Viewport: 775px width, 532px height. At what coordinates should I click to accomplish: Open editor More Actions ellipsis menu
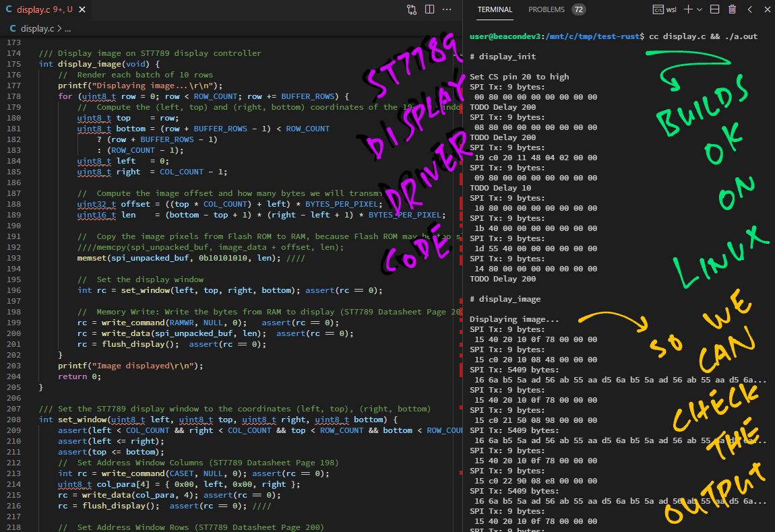447,9
